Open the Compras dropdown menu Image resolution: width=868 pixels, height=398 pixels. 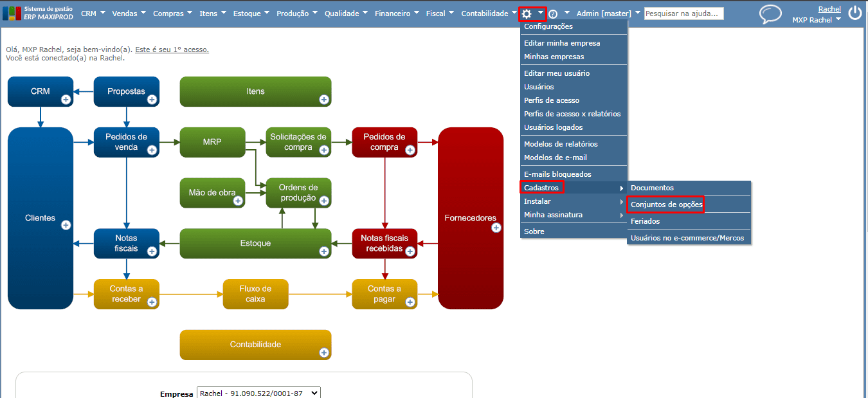point(173,14)
